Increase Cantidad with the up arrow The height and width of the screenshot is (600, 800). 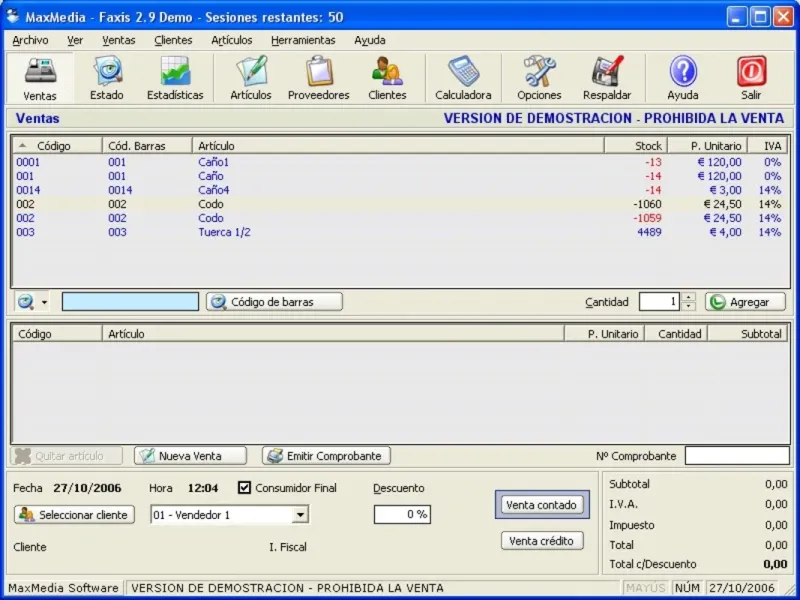click(689, 297)
